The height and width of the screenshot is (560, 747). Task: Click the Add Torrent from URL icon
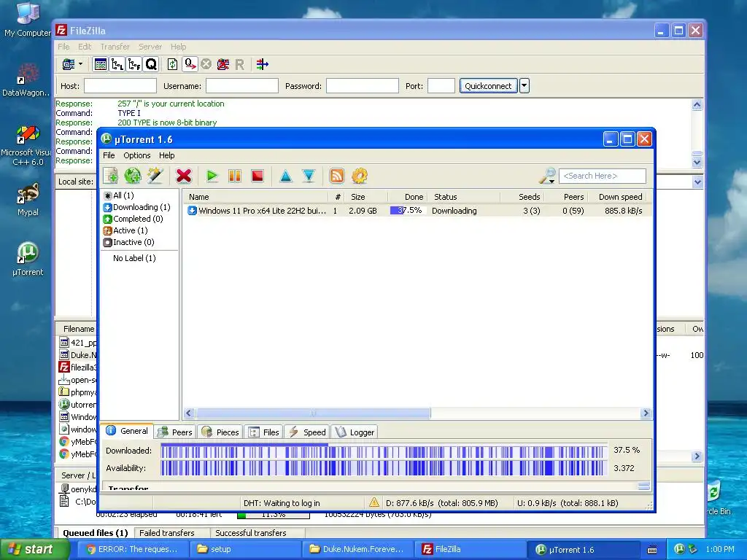[x=133, y=176]
